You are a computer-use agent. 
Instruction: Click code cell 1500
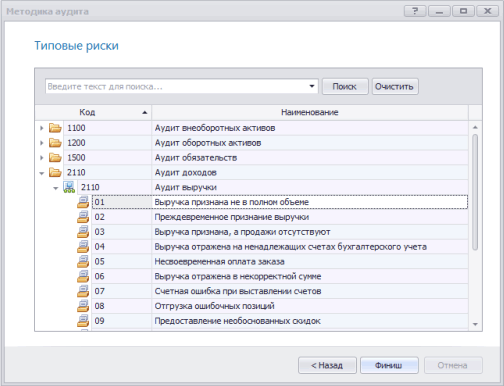[x=107, y=157]
